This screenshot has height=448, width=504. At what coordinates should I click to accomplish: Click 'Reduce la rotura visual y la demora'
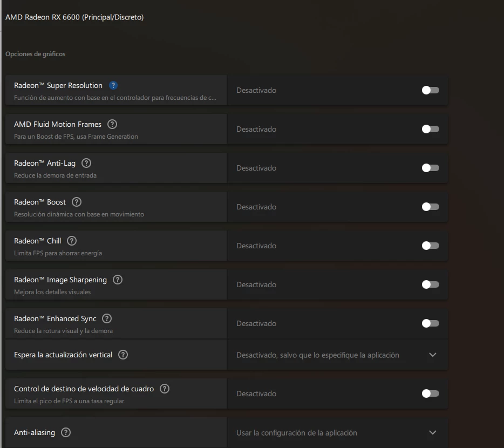[x=63, y=331]
